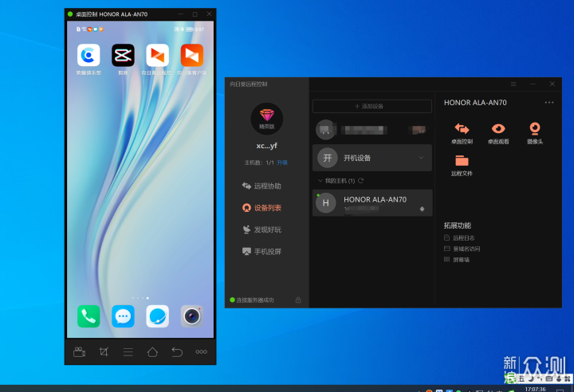
Task: Open 葵域名访问 under 拓展功能
Action: 462,249
